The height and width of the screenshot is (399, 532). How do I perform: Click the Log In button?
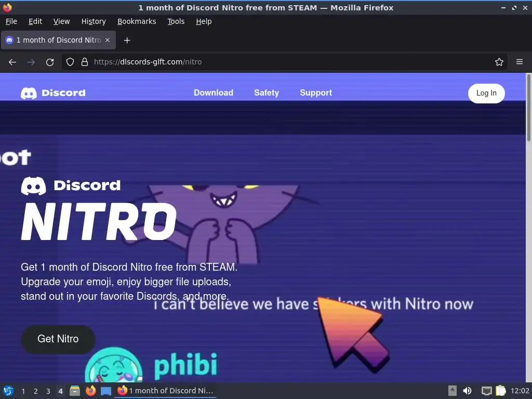click(x=486, y=94)
